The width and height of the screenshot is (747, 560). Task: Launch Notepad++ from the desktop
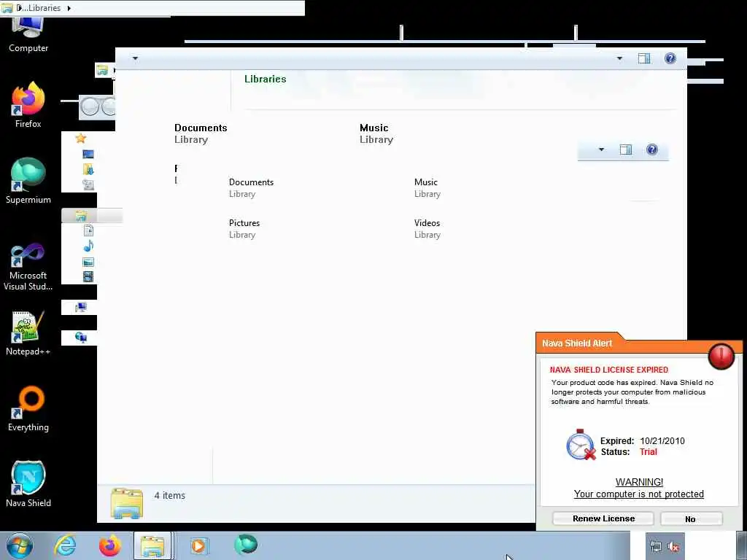pyautogui.click(x=28, y=333)
